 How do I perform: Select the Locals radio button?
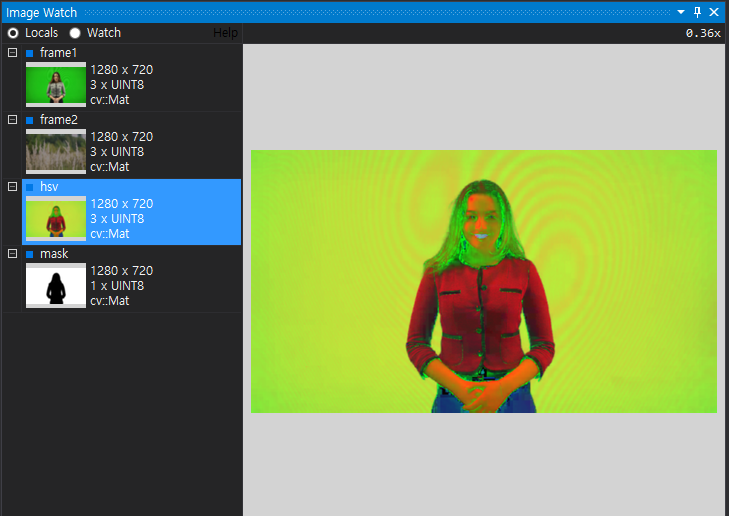(x=13, y=33)
